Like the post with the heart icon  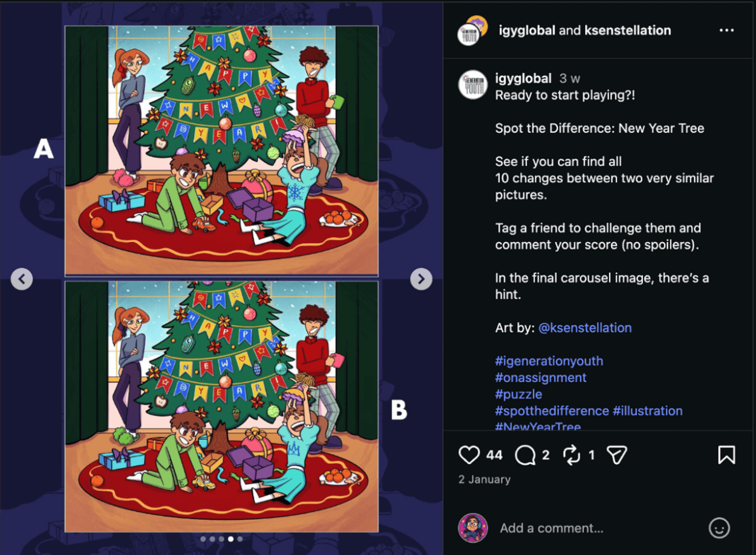coord(469,455)
